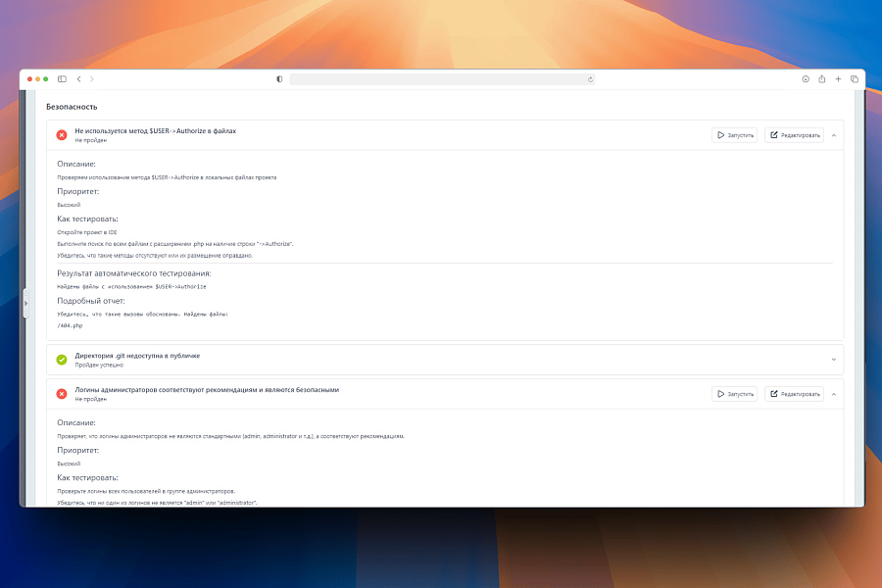Viewport: 882px width, 588px height.
Task: Open a new tab with plus icon
Action: 838,79
